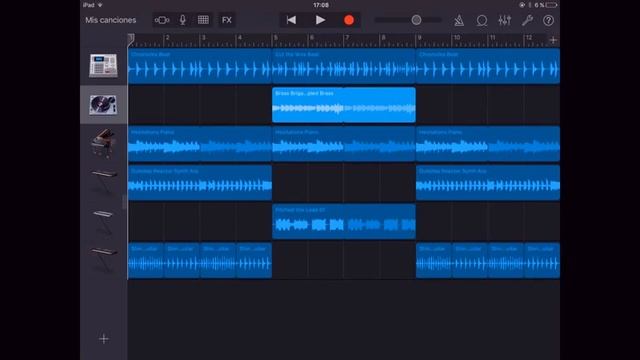Select the fifth track's keyboard icon
The height and width of the screenshot is (360, 640).
click(103, 222)
